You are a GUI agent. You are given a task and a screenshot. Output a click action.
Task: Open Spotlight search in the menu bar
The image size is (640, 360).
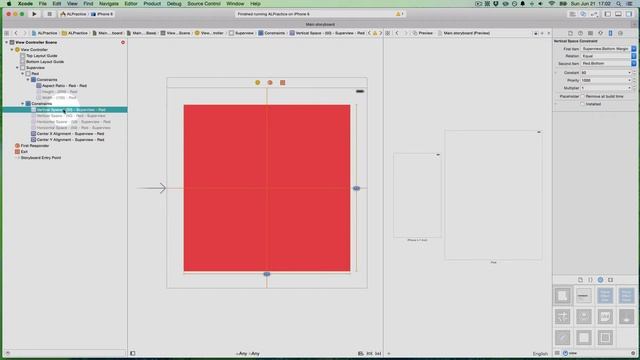click(x=619, y=4)
